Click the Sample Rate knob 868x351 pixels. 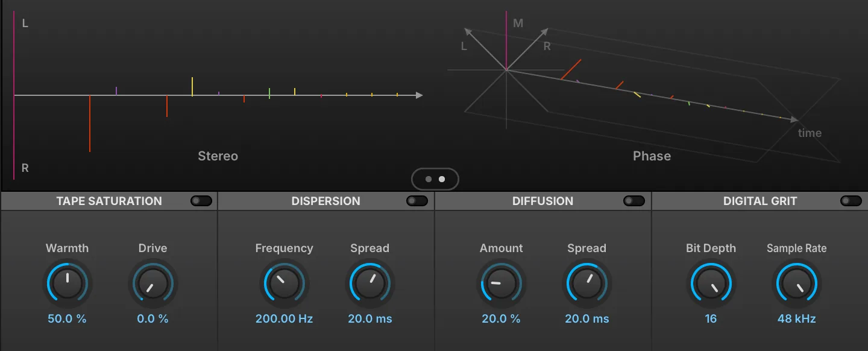click(x=796, y=283)
